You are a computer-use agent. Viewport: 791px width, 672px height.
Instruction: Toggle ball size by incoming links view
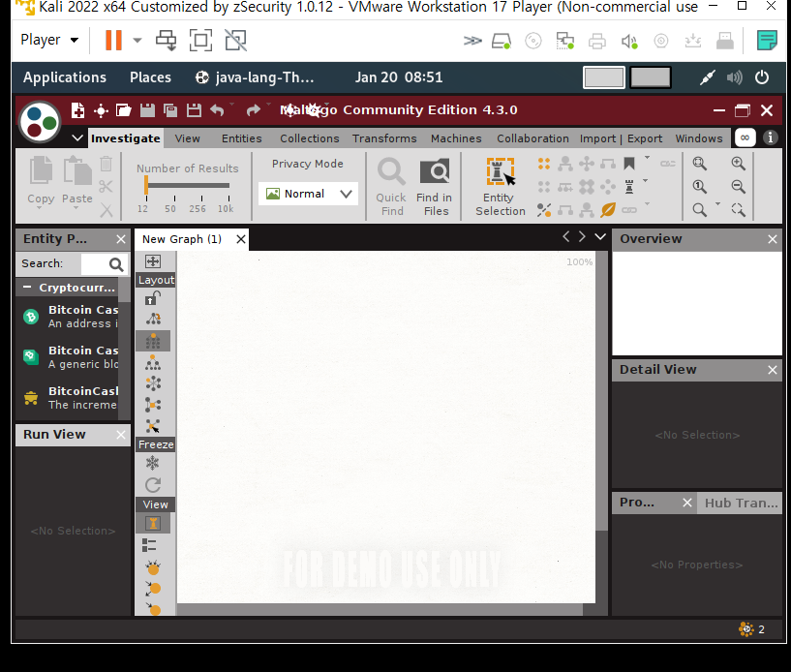point(153,567)
